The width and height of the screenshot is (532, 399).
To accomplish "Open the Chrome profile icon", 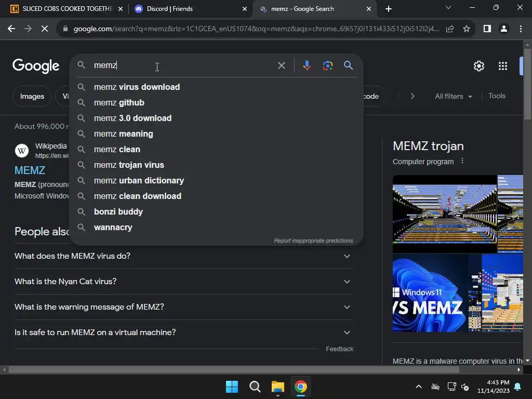I will [x=504, y=29].
